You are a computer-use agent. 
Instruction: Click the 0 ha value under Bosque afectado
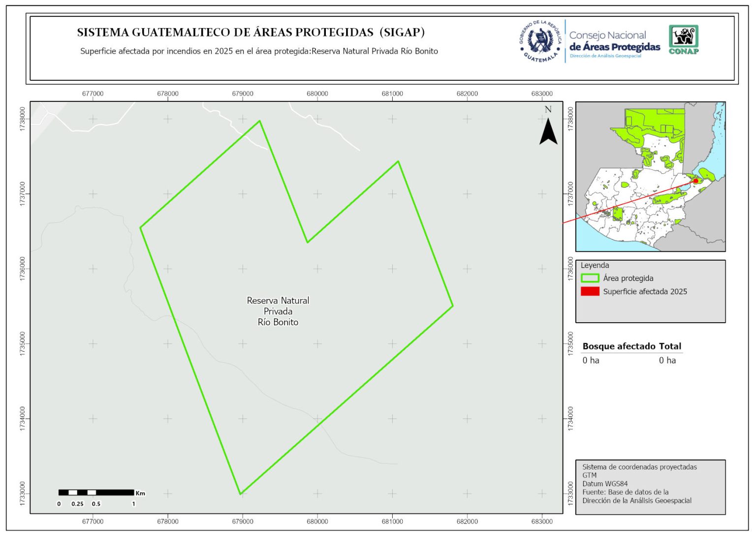point(591,361)
